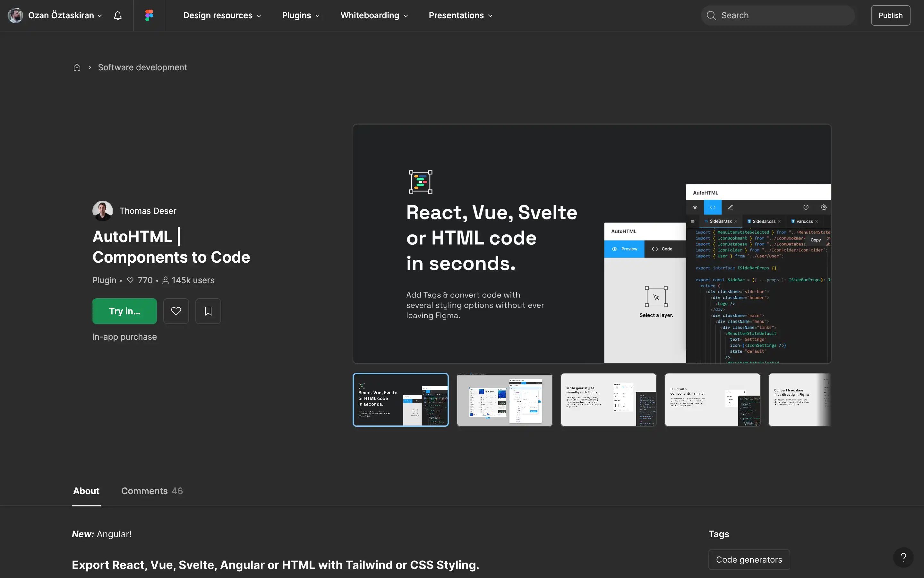The image size is (924, 578).
Task: Go to Community home via house icon
Action: pyautogui.click(x=77, y=67)
